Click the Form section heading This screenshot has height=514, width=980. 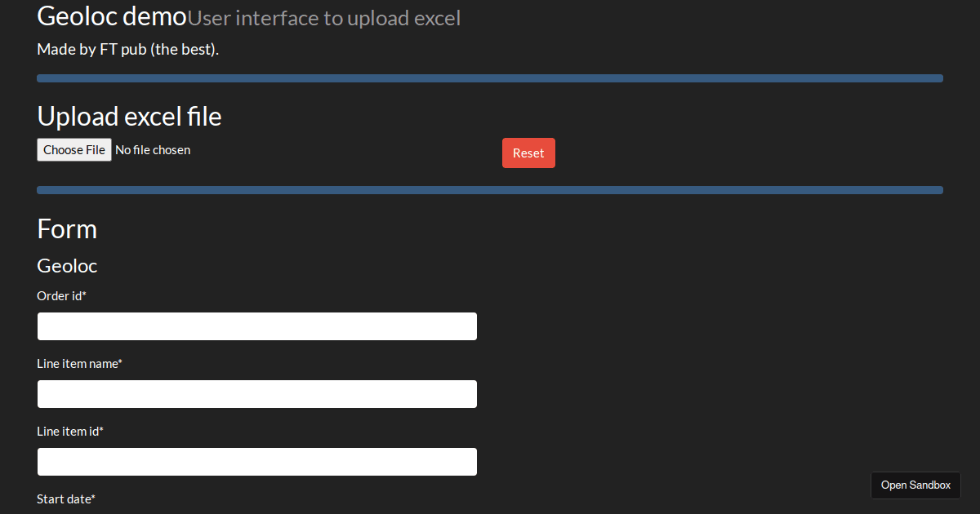coord(67,229)
